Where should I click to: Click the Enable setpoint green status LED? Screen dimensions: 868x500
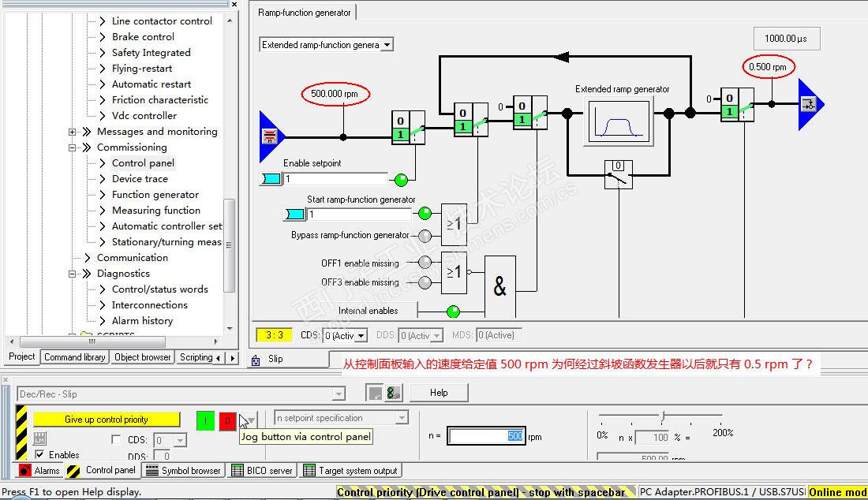(x=402, y=179)
